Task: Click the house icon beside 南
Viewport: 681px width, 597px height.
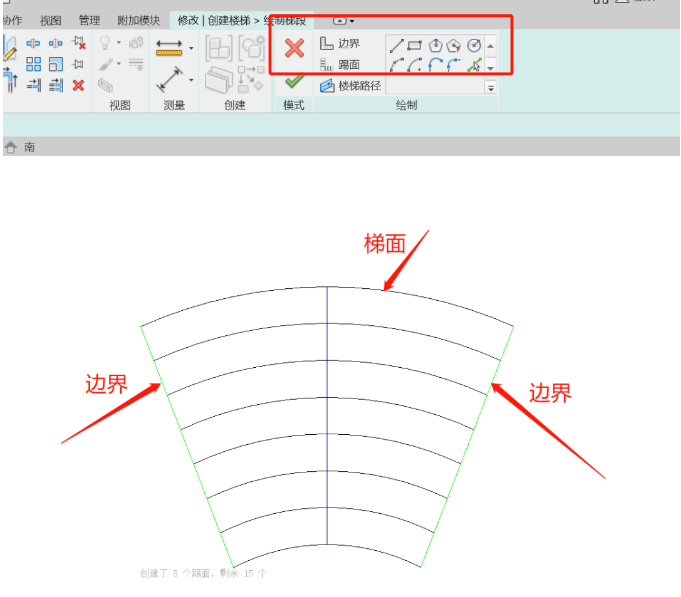Action: point(11,147)
